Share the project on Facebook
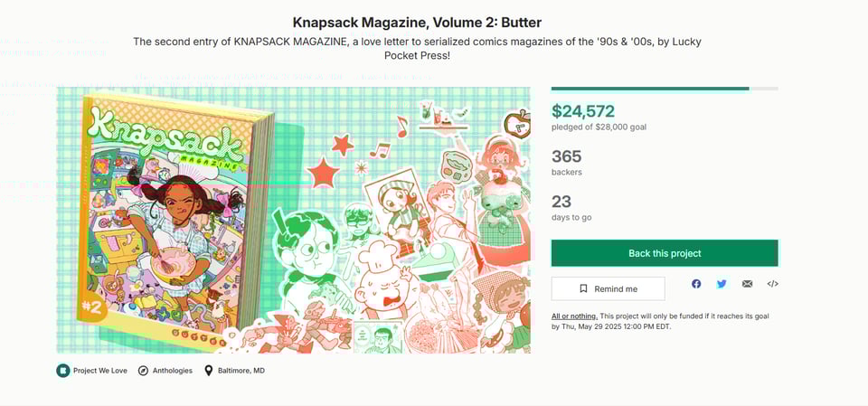Screen dimensions: 868x406 (x=696, y=284)
